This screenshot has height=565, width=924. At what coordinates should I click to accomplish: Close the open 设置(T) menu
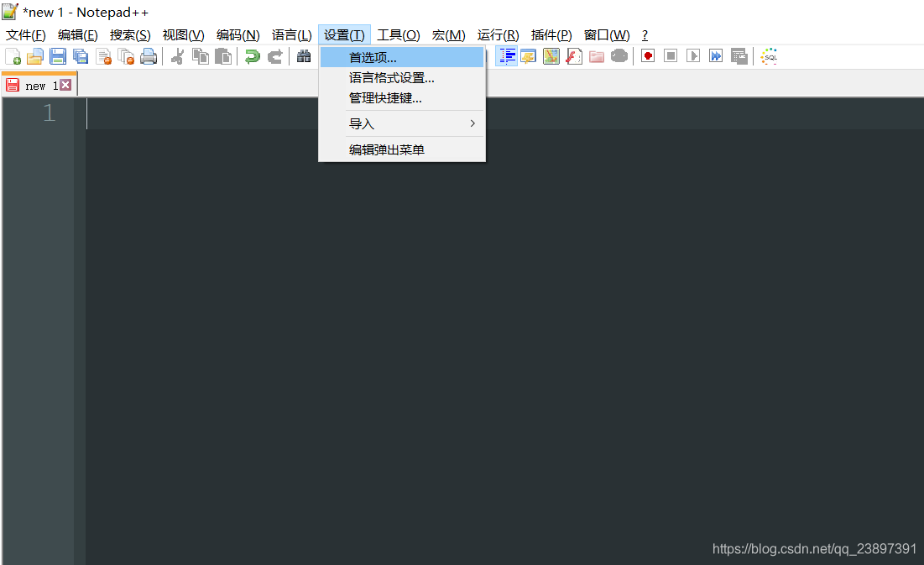(x=344, y=34)
